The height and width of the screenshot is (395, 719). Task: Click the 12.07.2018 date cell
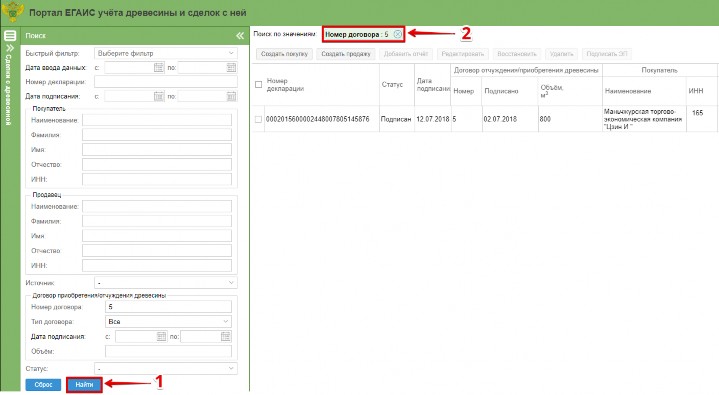click(432, 119)
